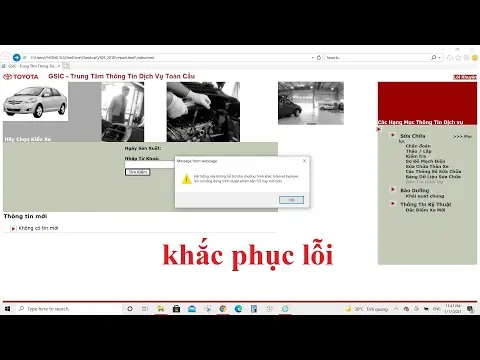Click the Toyota logo
Viewport: 480px width, 360px height.
pyautogui.click(x=21, y=77)
